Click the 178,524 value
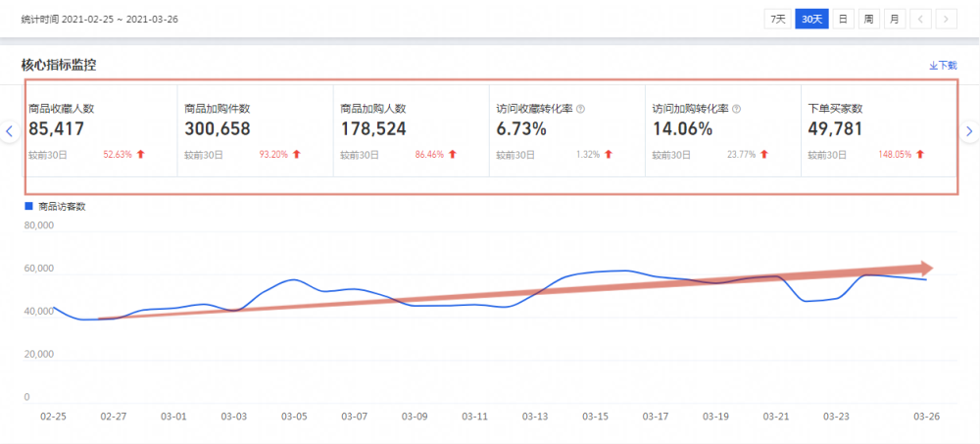The height and width of the screenshot is (444, 980). point(373,129)
